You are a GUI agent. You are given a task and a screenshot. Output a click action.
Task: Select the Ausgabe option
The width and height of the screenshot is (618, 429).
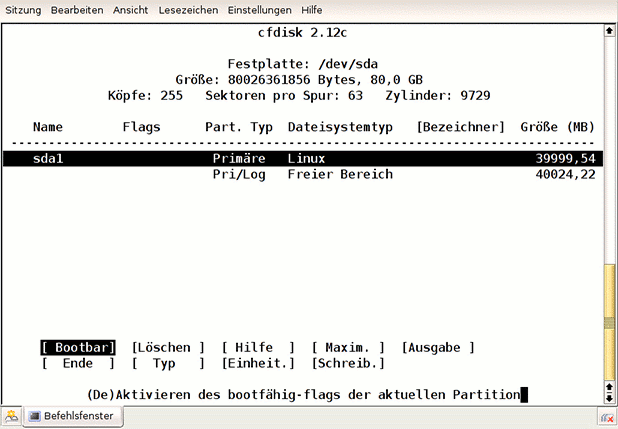[438, 347]
